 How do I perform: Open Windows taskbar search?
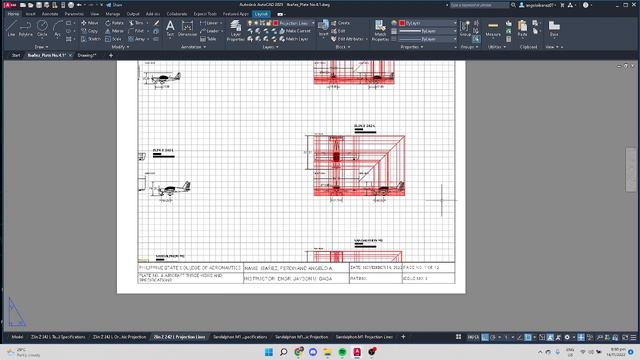pos(283,352)
